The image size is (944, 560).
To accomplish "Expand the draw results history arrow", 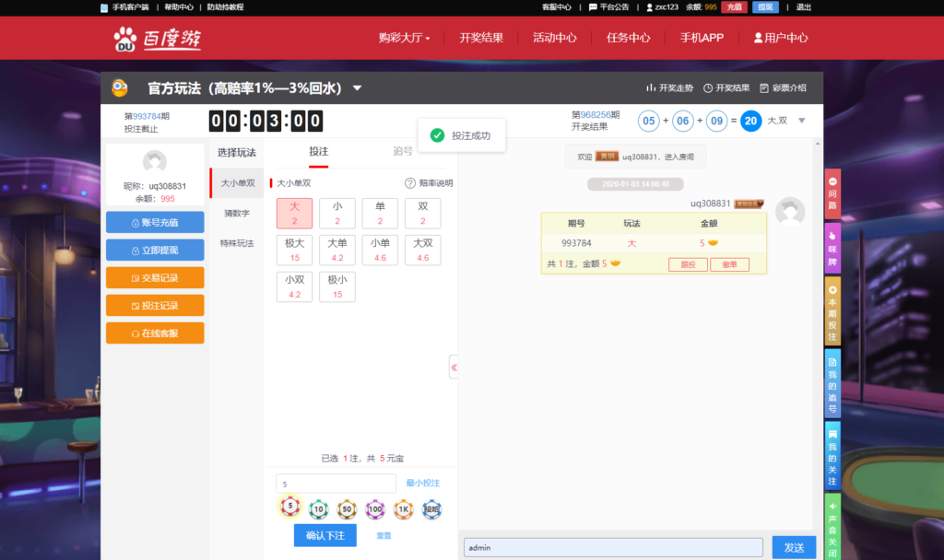I will pos(801,121).
